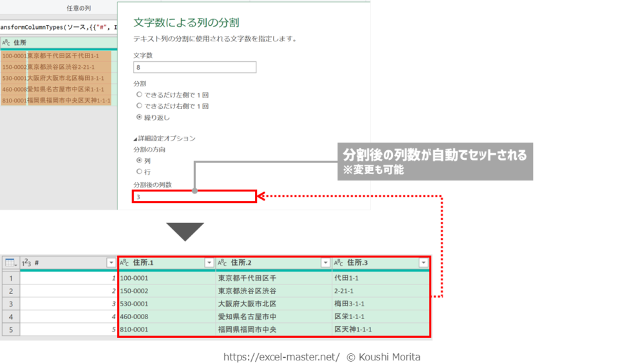The width and height of the screenshot is (644, 363).
Task: Open the 住所.3 column filter dropdown
Action: (x=423, y=263)
